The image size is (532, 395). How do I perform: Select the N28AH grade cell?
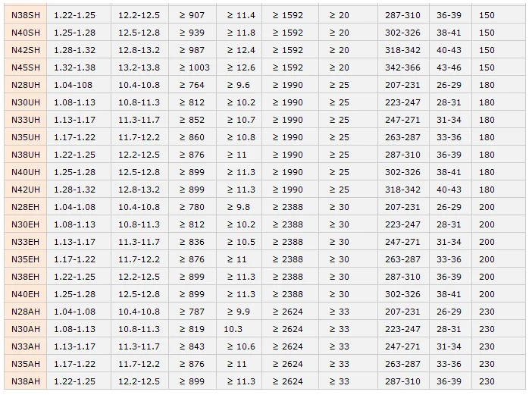(26, 312)
